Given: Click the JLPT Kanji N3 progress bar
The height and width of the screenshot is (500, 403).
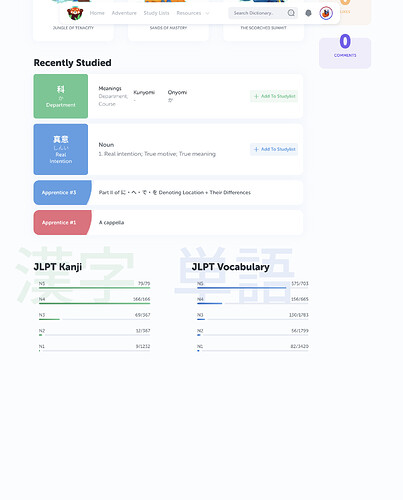Looking at the screenshot, I should 94,319.
